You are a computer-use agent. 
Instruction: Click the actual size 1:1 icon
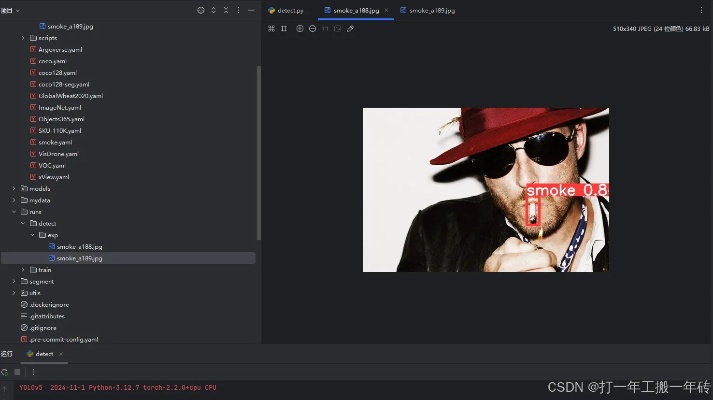[325, 29]
